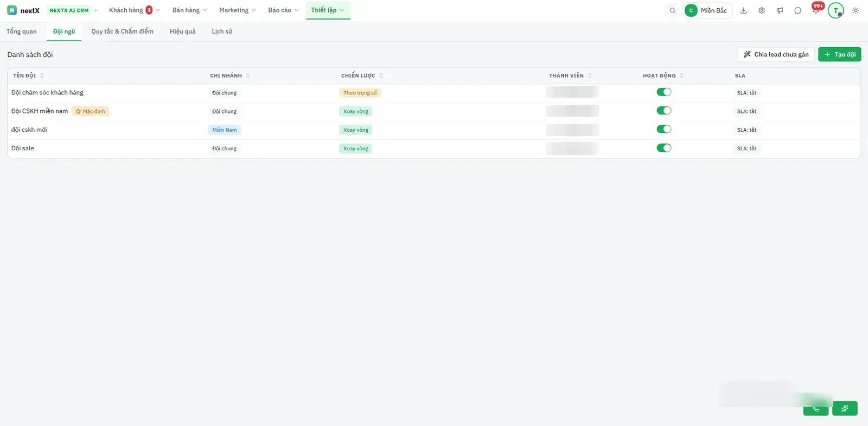The width and height of the screenshot is (868, 426).
Task: Open the Marketing menu dropdown
Action: [237, 10]
